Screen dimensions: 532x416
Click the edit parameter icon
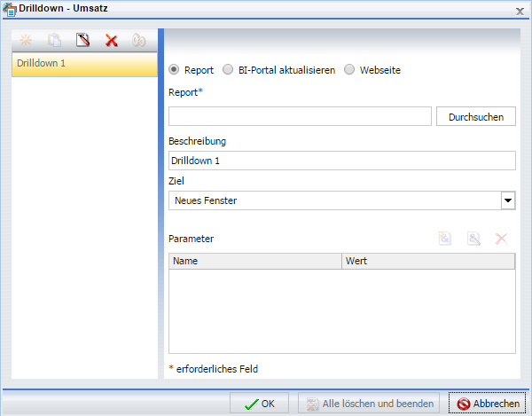473,239
